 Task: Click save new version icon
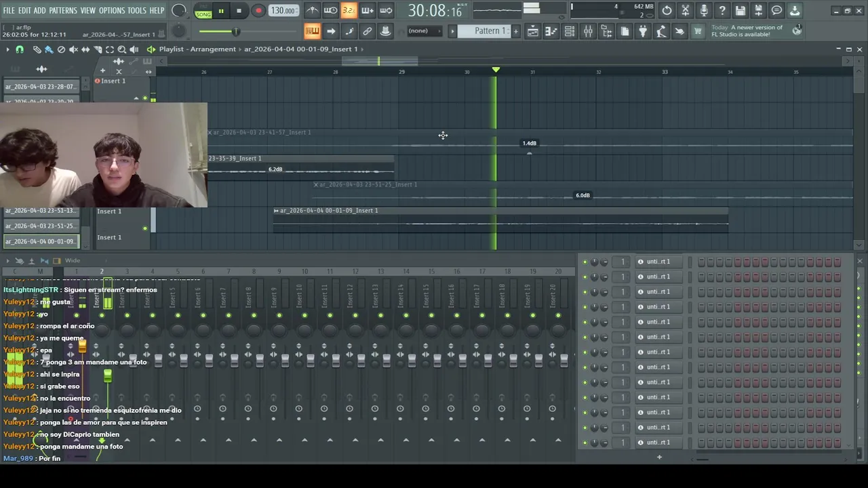click(759, 10)
